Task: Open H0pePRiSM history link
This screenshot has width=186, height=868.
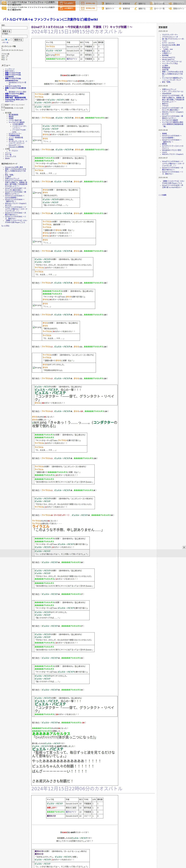Action: click(x=167, y=94)
